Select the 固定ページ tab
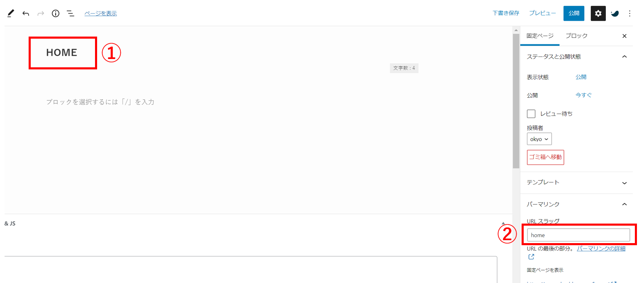Image resolution: width=644 pixels, height=283 pixels. click(540, 36)
